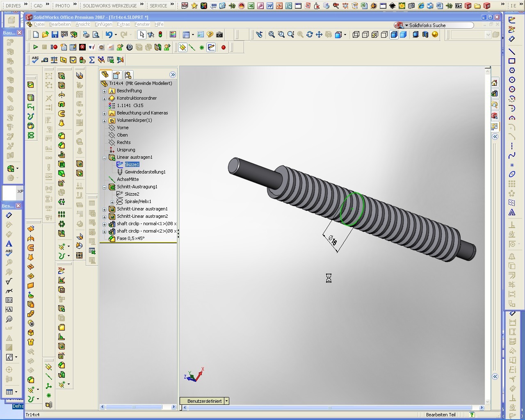Toggle Shaded With Edges display mode
The width and height of the screenshot is (525, 420).
[x=394, y=35]
